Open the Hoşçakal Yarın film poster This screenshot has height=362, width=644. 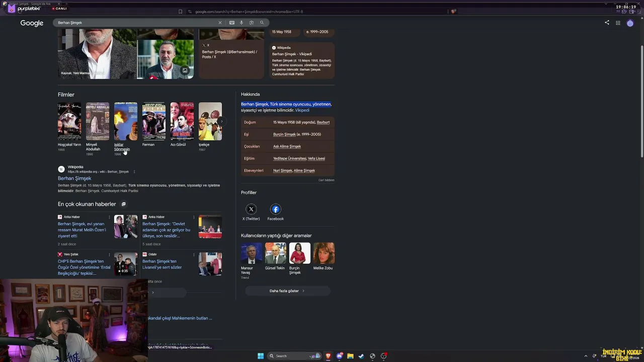69,121
